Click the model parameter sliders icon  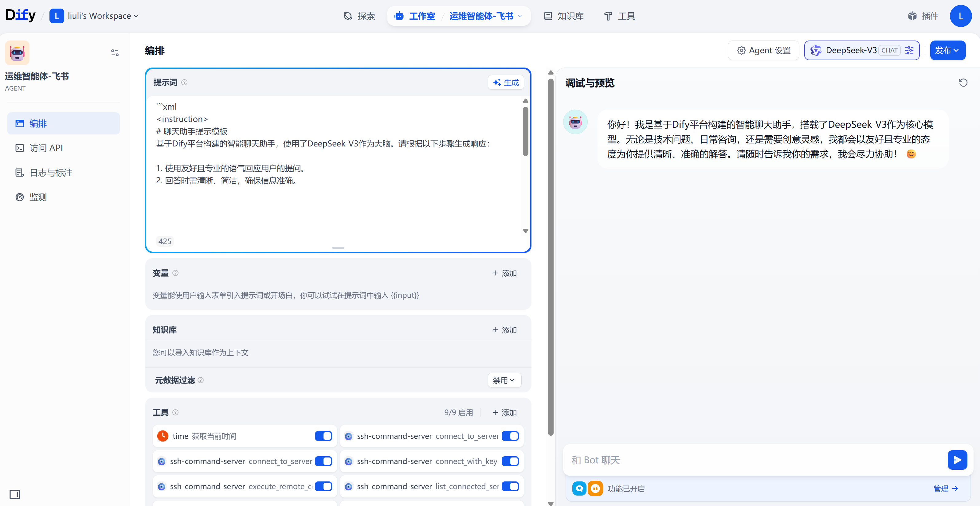pos(909,50)
